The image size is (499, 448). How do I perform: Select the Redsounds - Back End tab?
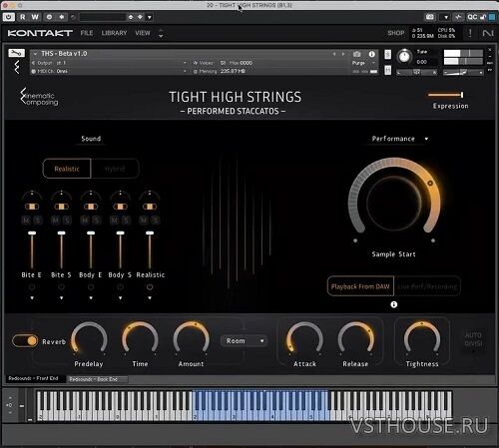pos(97,379)
